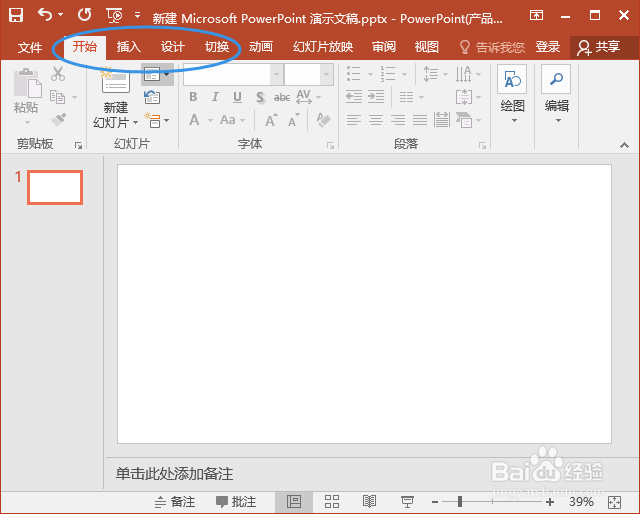The height and width of the screenshot is (514, 640).
Task: Click 单击此处添加备注 notes area
Action: tap(174, 474)
